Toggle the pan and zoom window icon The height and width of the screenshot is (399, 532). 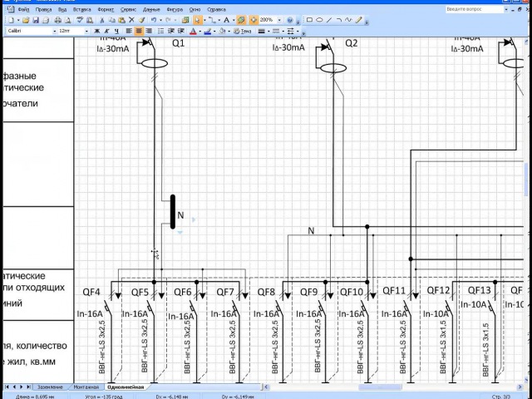click(254, 20)
